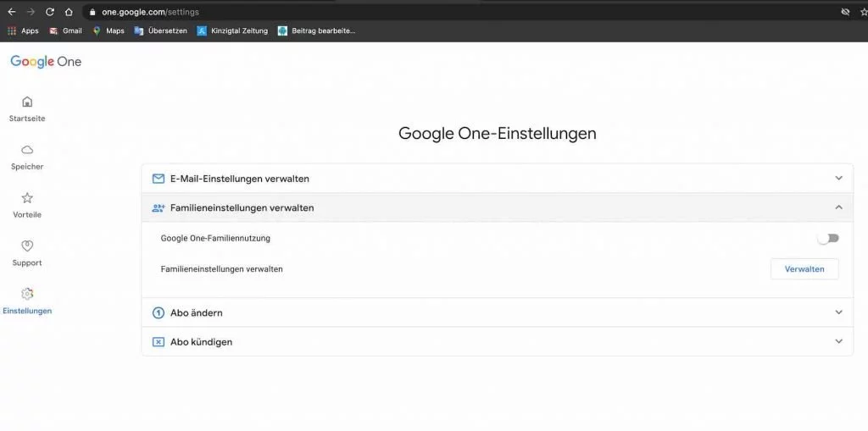Click the Google One-Familiennutzung label
The image size is (868, 431).
coord(215,239)
